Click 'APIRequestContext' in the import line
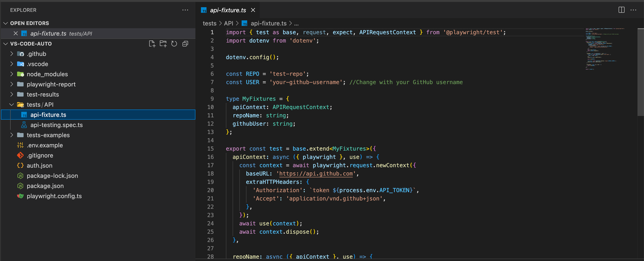Image resolution: width=644 pixels, height=261 pixels. 388,32
